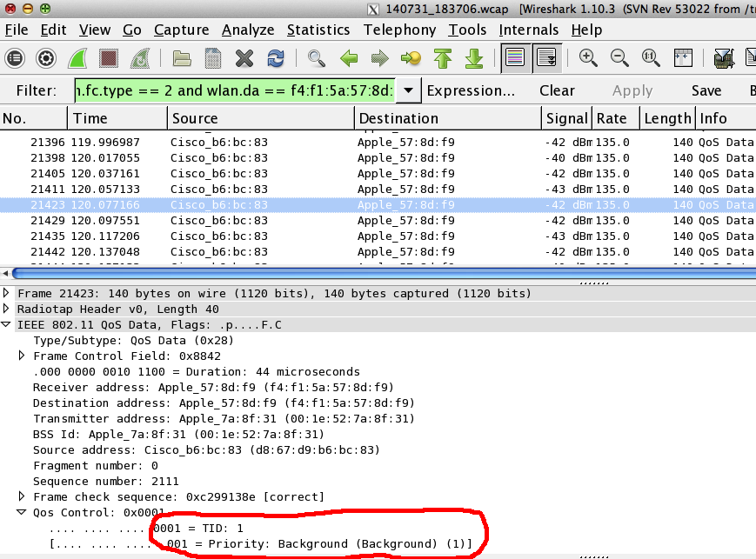Open the File menu
This screenshot has width=756, height=559.
(17, 30)
